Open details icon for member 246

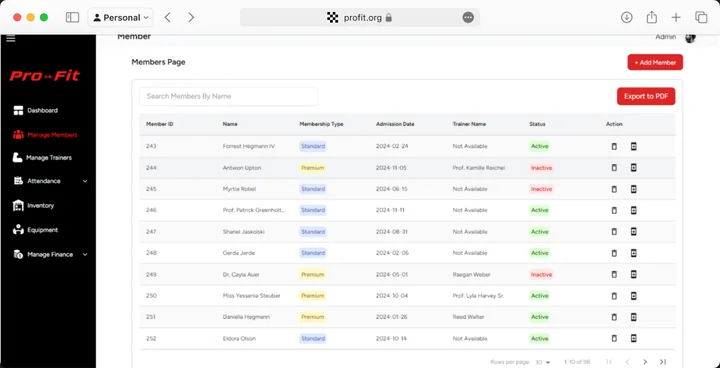[634, 210]
